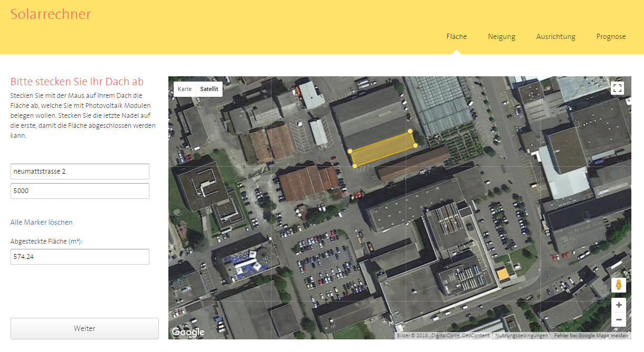Click the Google logo on map
The height and width of the screenshot is (352, 644).
pyautogui.click(x=188, y=332)
